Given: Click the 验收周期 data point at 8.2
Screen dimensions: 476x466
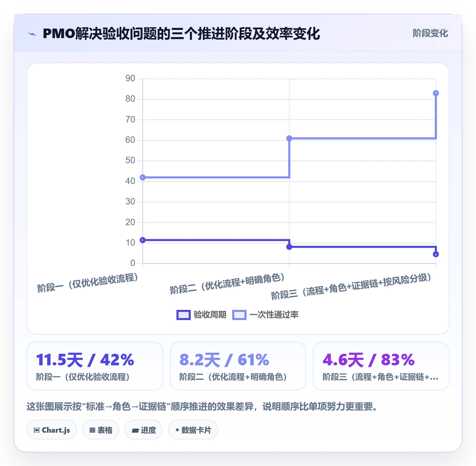Looking at the screenshot, I should 289,247.
